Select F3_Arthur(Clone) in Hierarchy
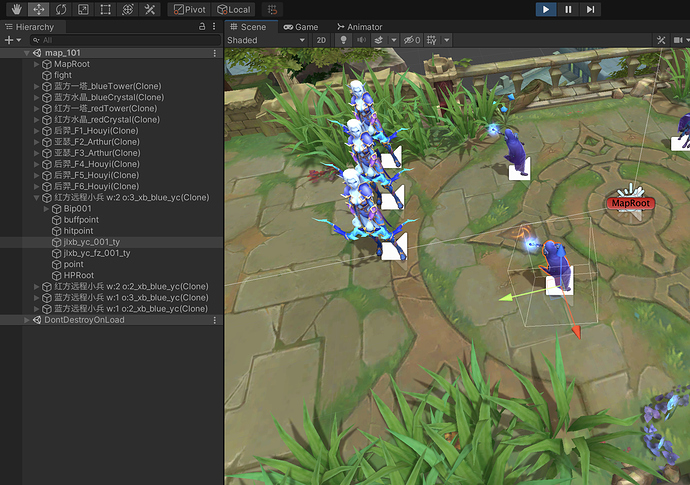This screenshot has height=485, width=690. 97,153
